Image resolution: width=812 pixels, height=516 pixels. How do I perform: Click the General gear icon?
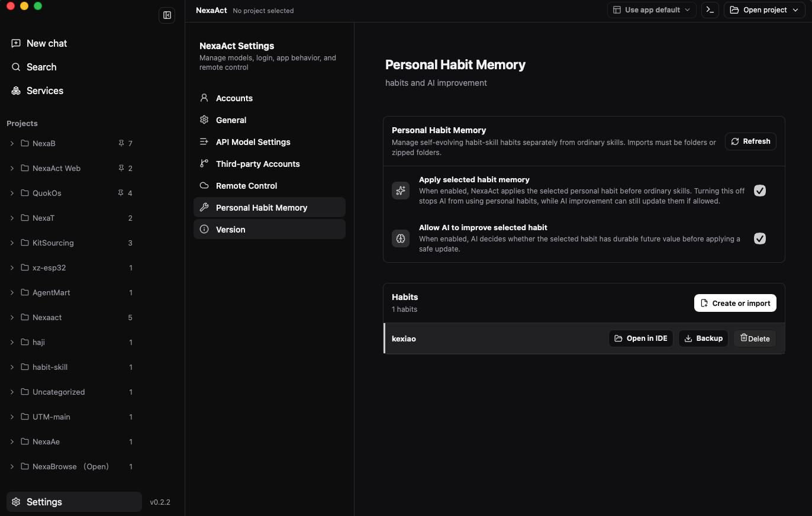204,120
